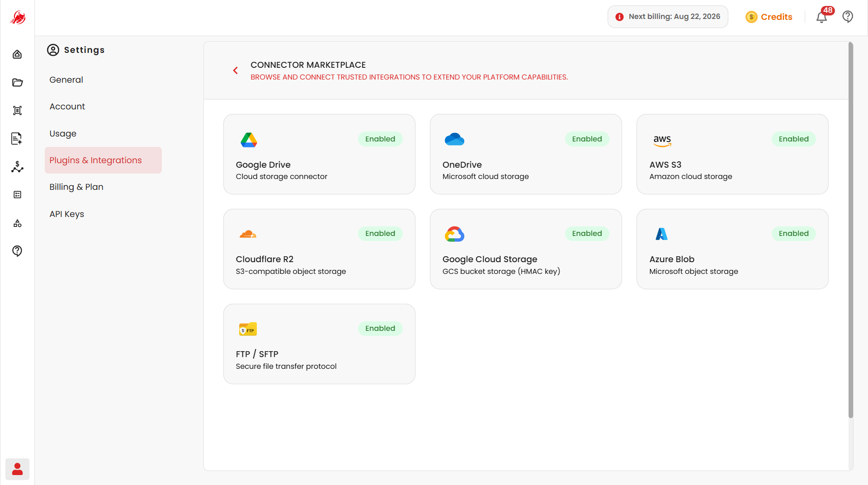Image resolution: width=868 pixels, height=485 pixels.
Task: Open the list form icon in sidebar
Action: coord(17,195)
